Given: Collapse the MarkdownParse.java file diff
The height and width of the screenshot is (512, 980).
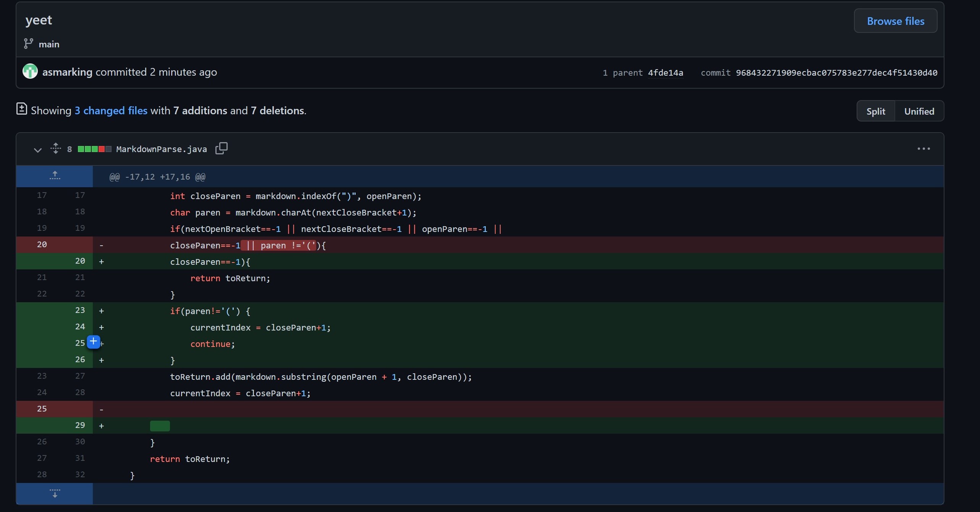Looking at the screenshot, I should pos(37,149).
